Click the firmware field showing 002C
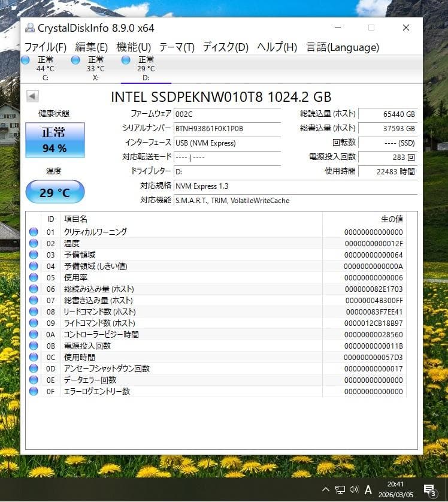 pos(227,114)
